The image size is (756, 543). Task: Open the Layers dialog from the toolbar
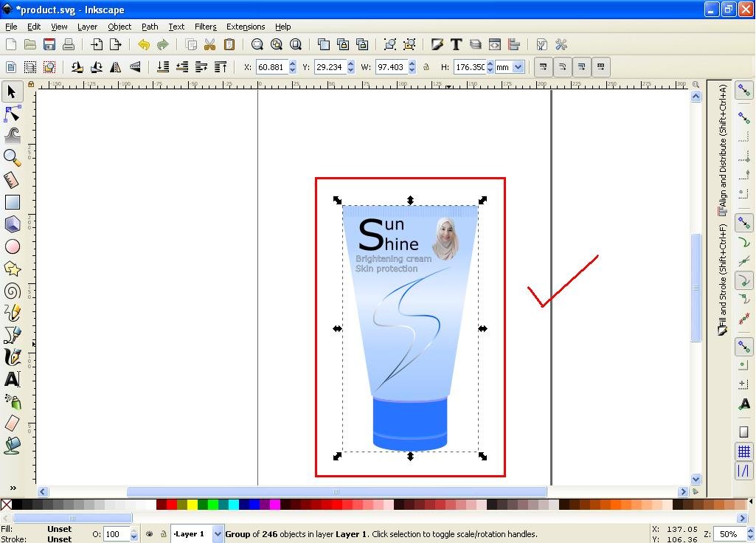click(476, 44)
